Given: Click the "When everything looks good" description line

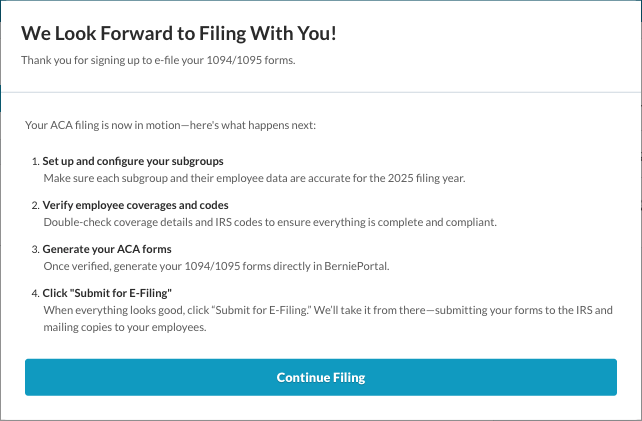Looking at the screenshot, I should pos(327,309).
